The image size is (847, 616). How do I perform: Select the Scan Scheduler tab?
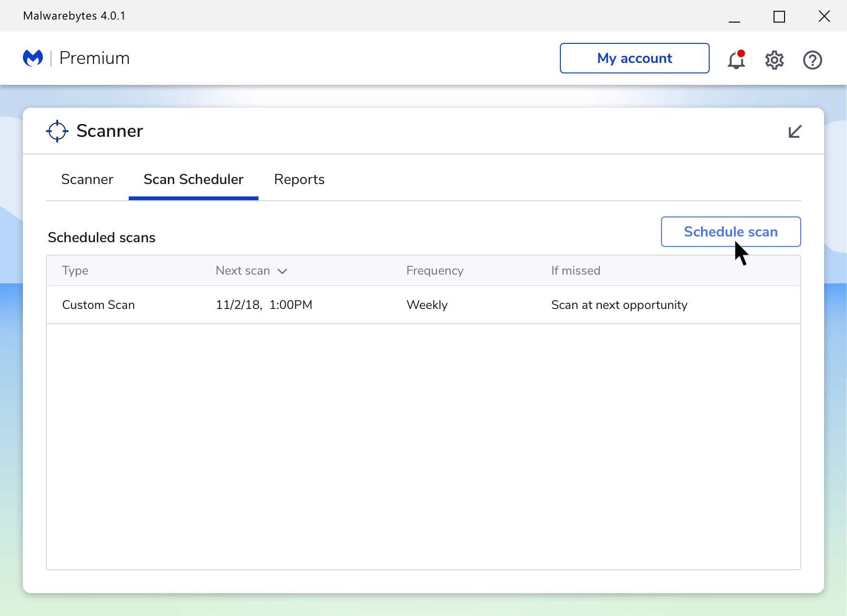tap(194, 179)
